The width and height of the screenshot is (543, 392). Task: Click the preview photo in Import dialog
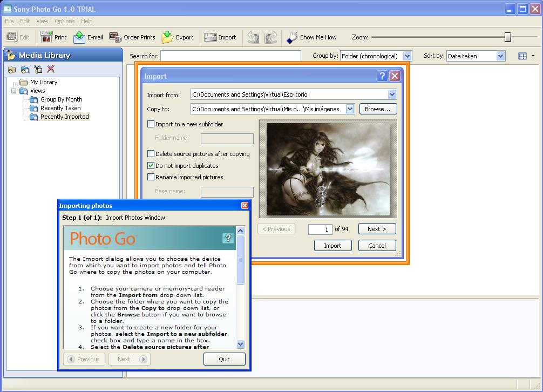328,170
